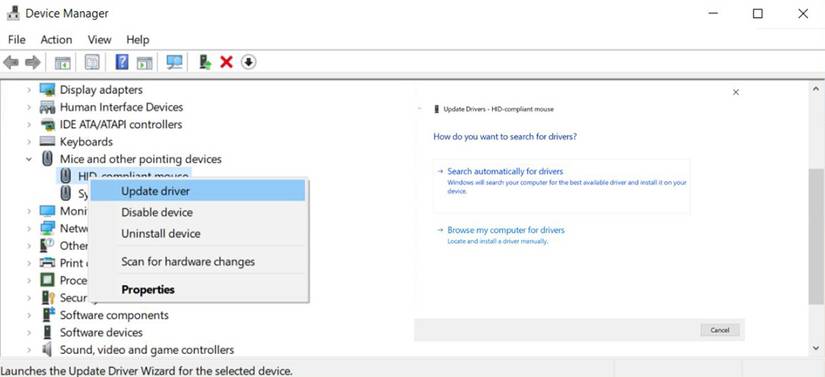The image size is (825, 377).
Task: Choose Disable device from context menu
Action: point(198,212)
